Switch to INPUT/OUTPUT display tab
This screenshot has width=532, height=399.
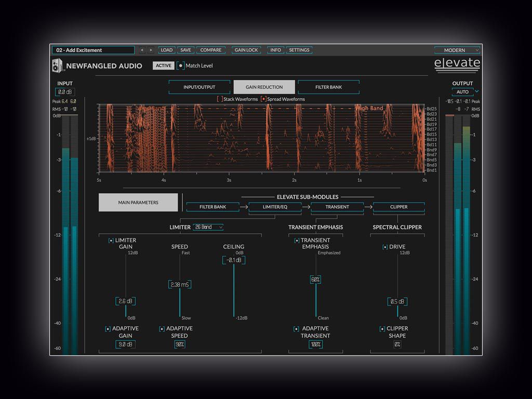(199, 87)
